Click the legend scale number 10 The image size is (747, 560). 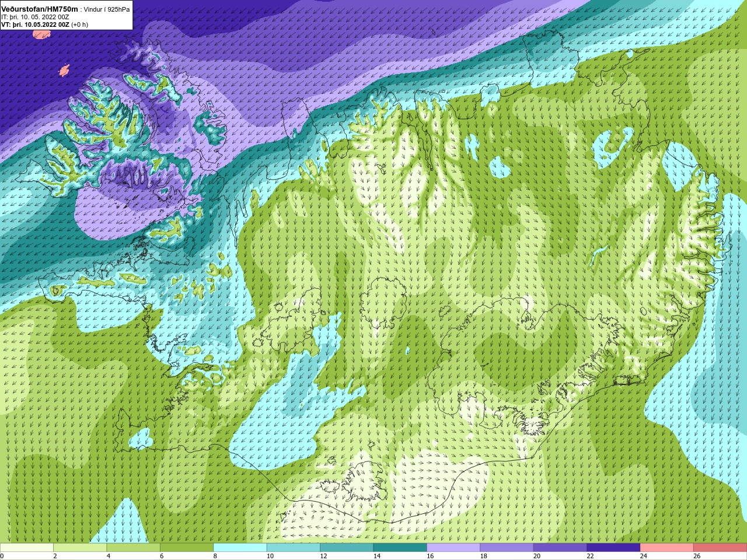270,556
